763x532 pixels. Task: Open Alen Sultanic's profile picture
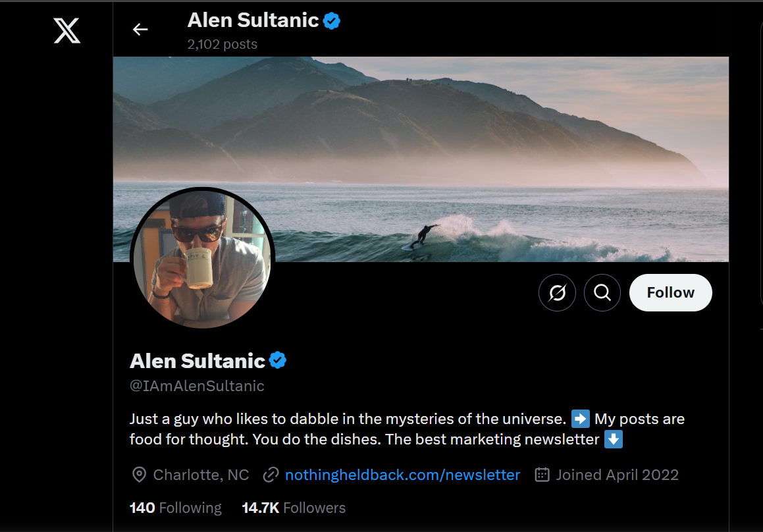pos(203,257)
